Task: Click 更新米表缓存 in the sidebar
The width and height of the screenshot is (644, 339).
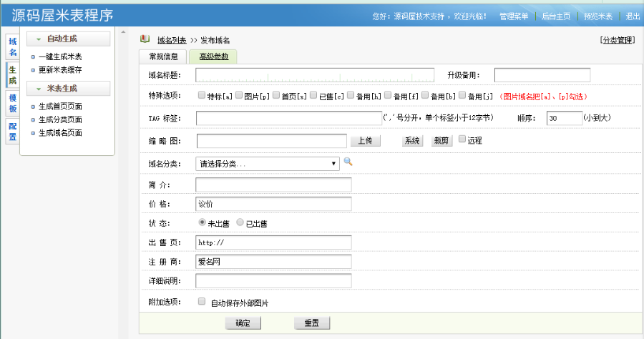Action: pos(60,70)
